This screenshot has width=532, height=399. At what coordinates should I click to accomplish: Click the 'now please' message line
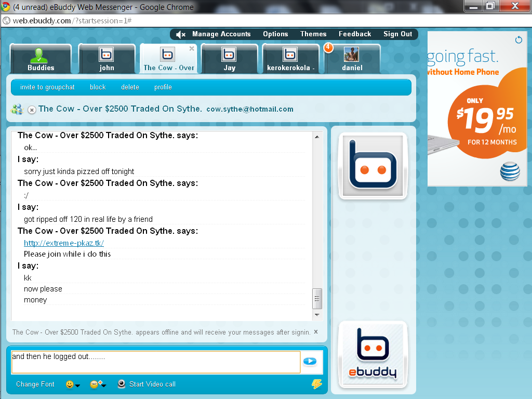[43, 289]
